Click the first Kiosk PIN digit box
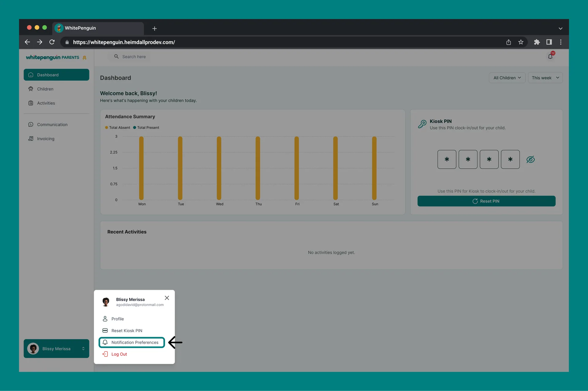Image resolution: width=588 pixels, height=391 pixels. point(447,159)
